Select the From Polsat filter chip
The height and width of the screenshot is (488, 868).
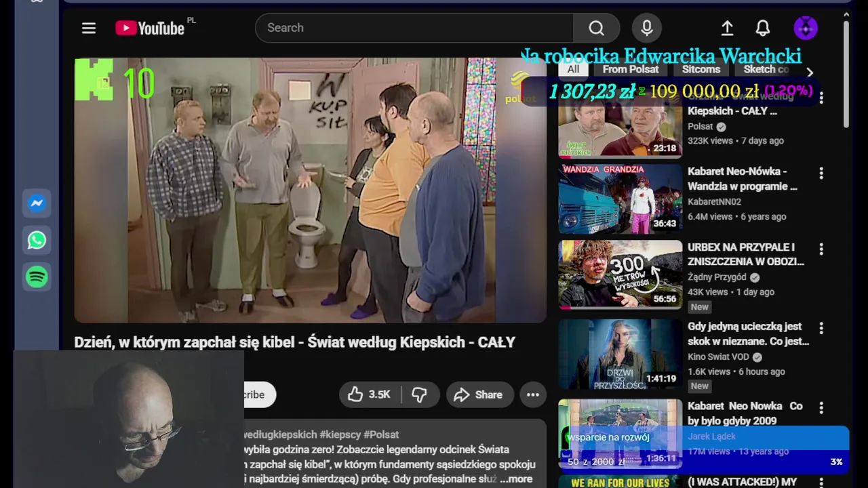pyautogui.click(x=631, y=69)
